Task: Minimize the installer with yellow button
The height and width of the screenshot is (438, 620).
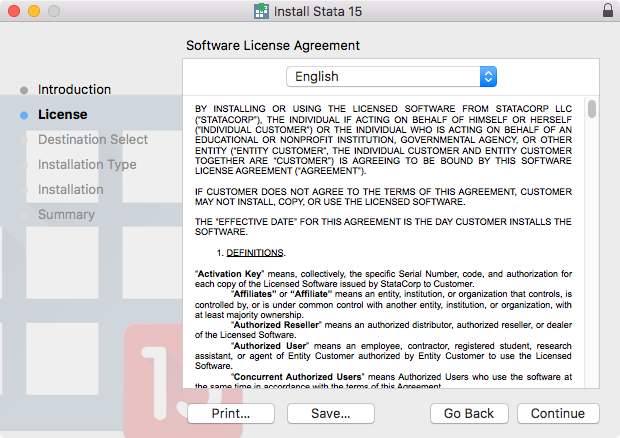Action: pyautogui.click(x=34, y=11)
